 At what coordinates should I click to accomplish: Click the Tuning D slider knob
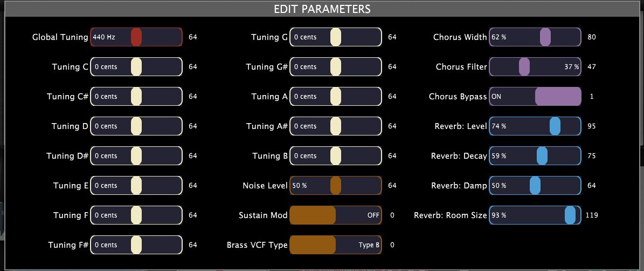[136, 126]
